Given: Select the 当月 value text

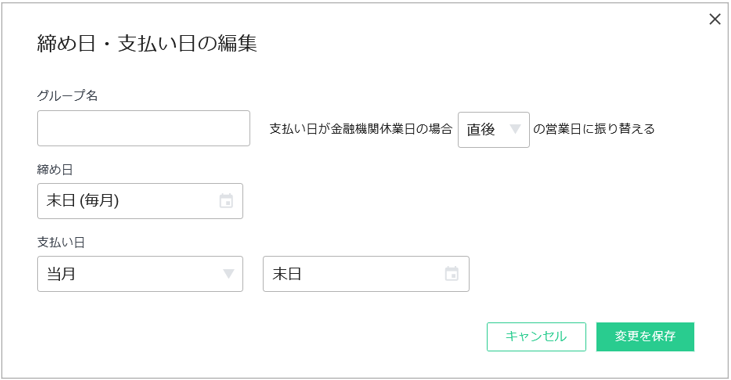Looking at the screenshot, I should click(x=61, y=274).
